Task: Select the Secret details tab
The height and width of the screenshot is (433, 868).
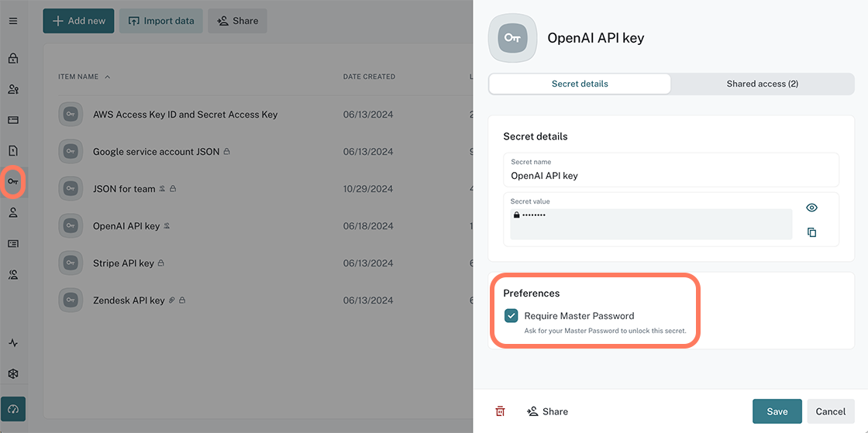Action: pos(580,84)
